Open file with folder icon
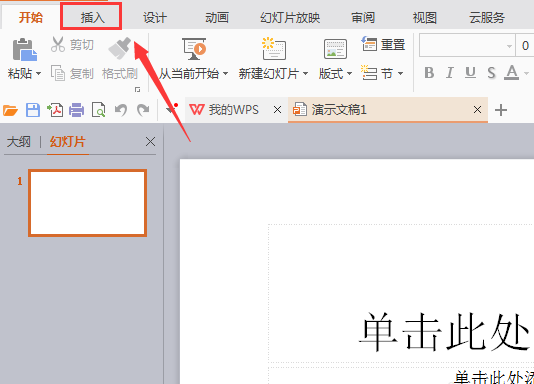 click(10, 110)
